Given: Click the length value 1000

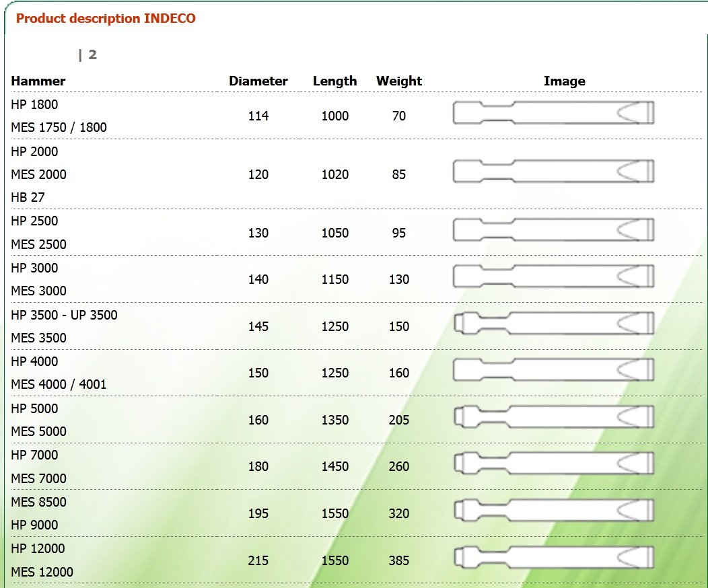Looking at the screenshot, I should [335, 116].
